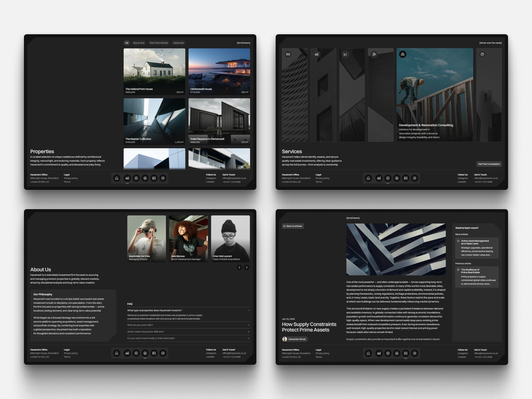Collapse the 'What type of properties' FAQ answer
Image resolution: width=532 pixels, height=399 pixels.
coord(248,310)
